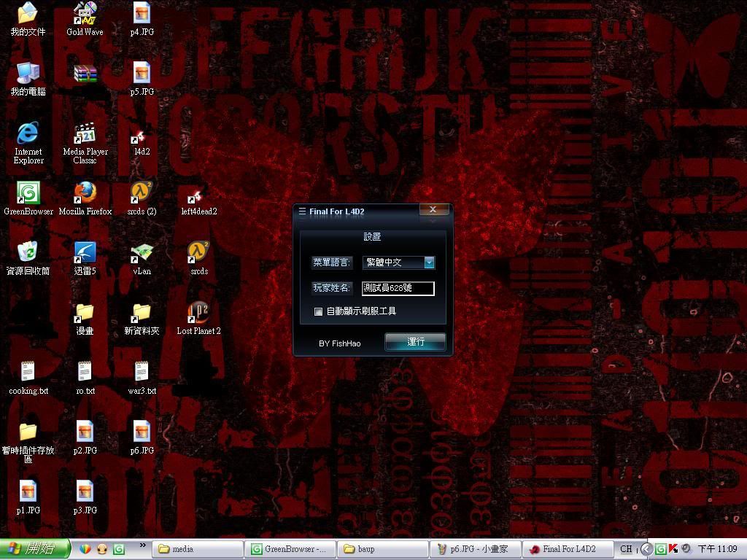
Task: Click the 玩家姓名 player name field
Action: (398, 288)
